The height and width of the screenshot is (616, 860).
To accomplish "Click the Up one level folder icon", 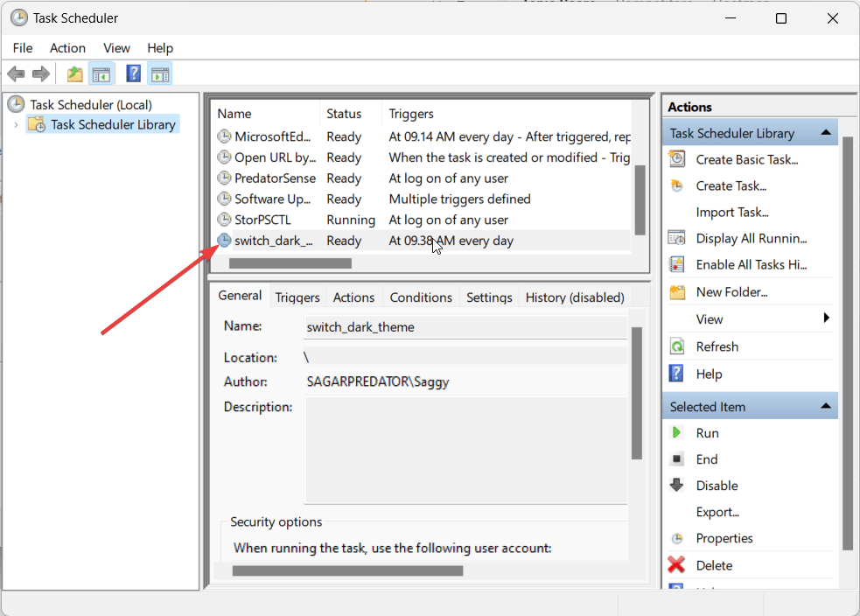I will click(x=74, y=73).
